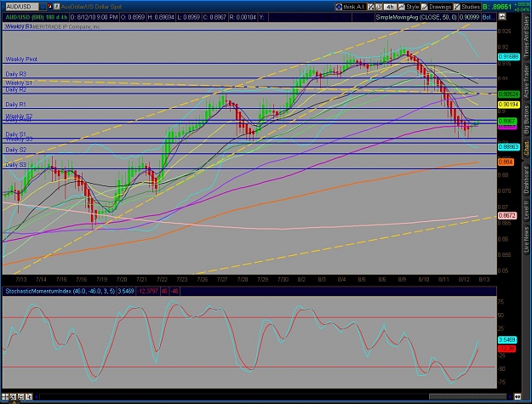Click the cyan 3.5469 bubble on the SMI axis

point(507,340)
